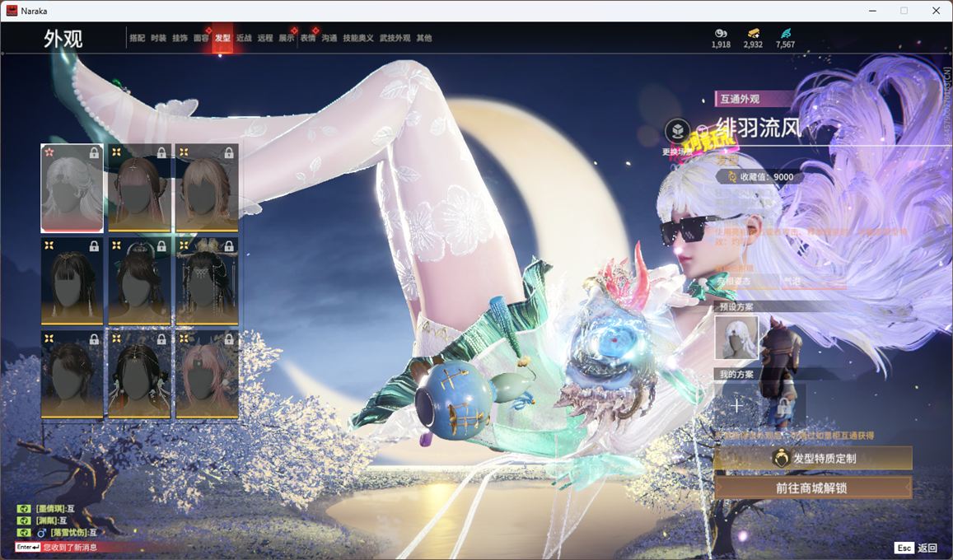Switch to the 面容 tab
This screenshot has width=953, height=560.
point(201,38)
